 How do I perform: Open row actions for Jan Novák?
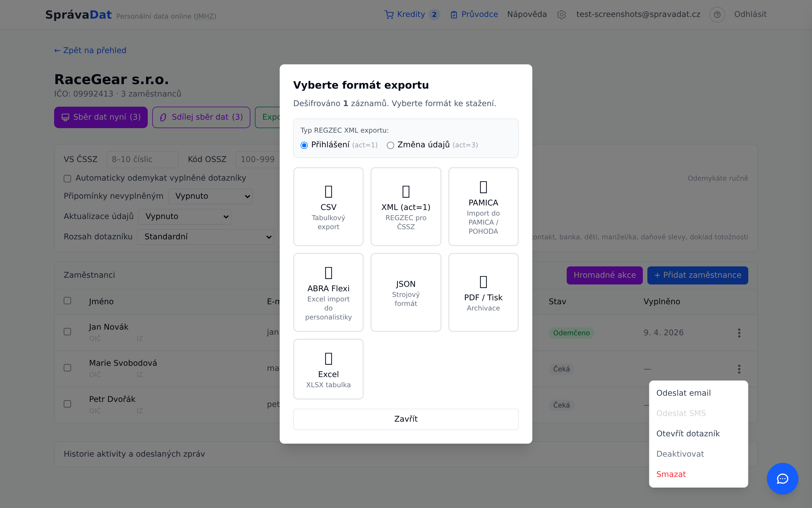click(739, 333)
